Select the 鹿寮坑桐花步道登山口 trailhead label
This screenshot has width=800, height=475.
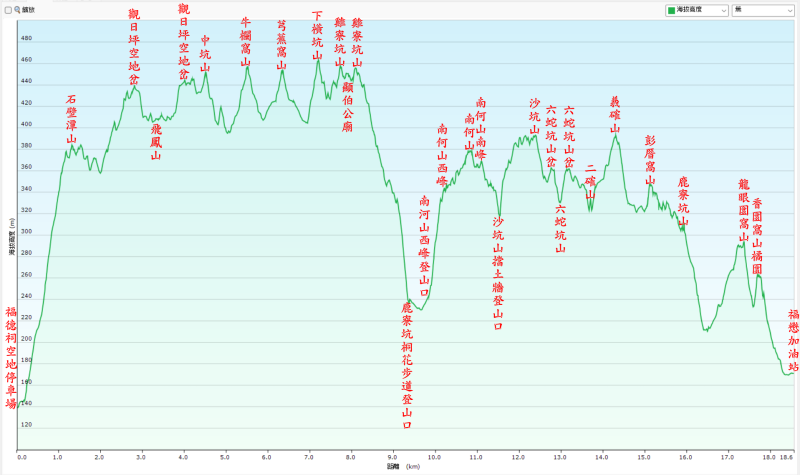click(x=407, y=366)
